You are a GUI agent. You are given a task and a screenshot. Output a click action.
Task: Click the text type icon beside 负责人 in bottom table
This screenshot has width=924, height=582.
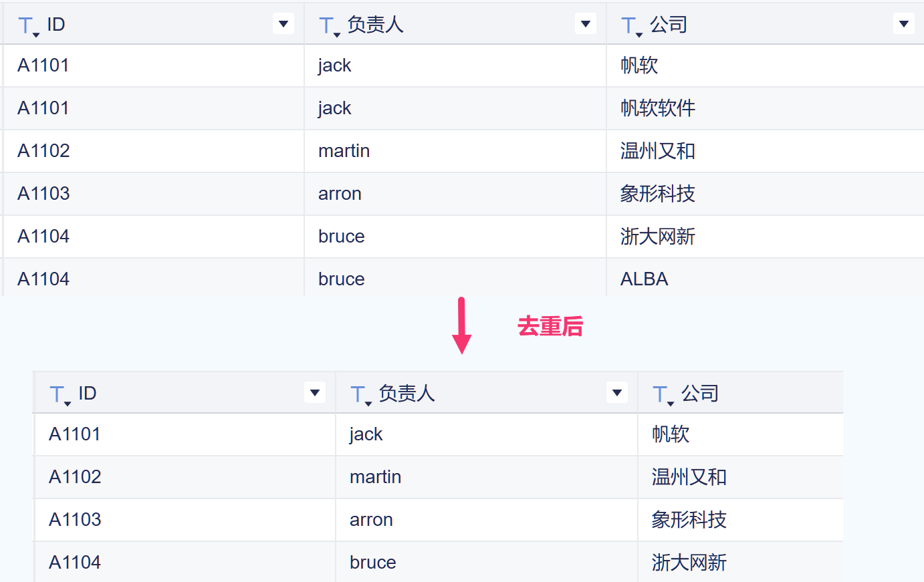[360, 395]
